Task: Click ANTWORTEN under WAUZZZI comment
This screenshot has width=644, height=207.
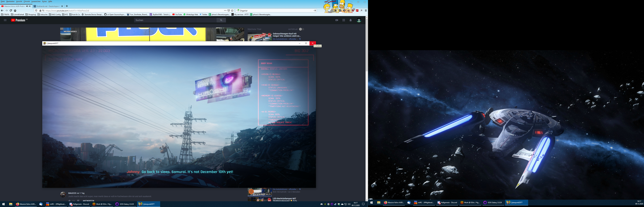Action: (89, 201)
